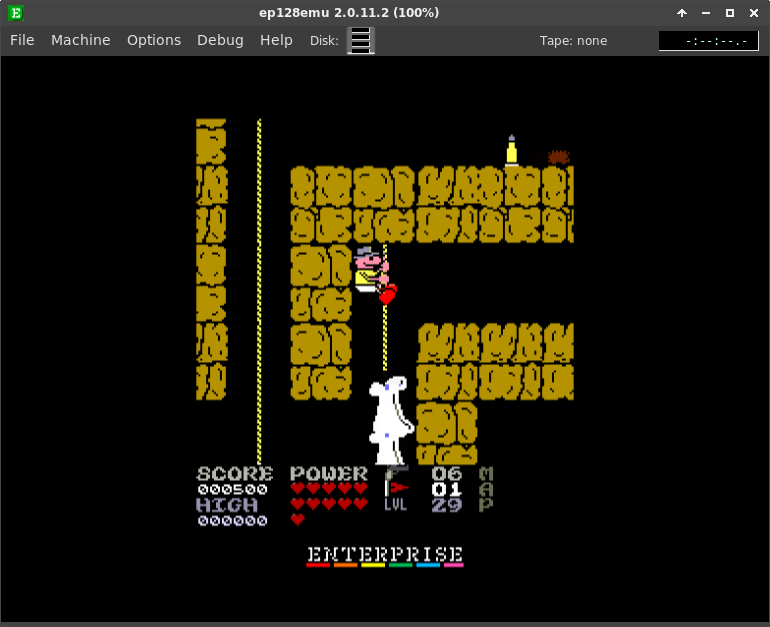This screenshot has height=627, width=770.
Task: Open the Options menu
Action: point(154,40)
